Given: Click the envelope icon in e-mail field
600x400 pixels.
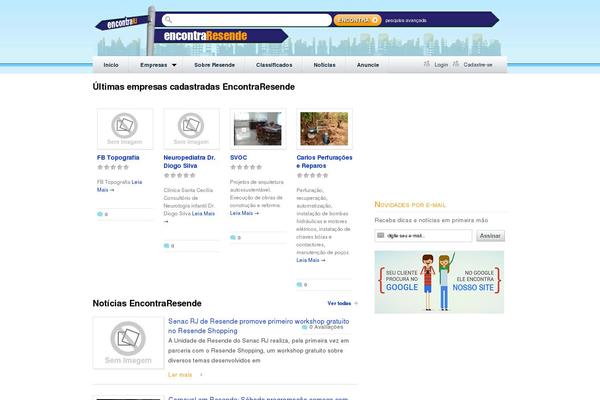Looking at the screenshot, I should (381, 235).
